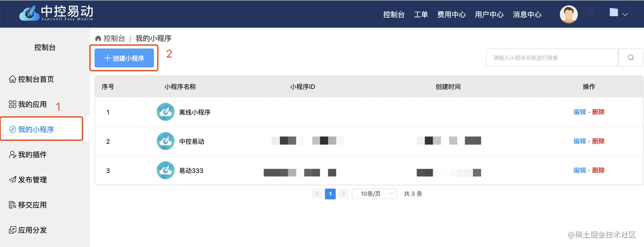Click 离线小程序 app icon
The height and width of the screenshot is (247, 644).
click(x=165, y=112)
